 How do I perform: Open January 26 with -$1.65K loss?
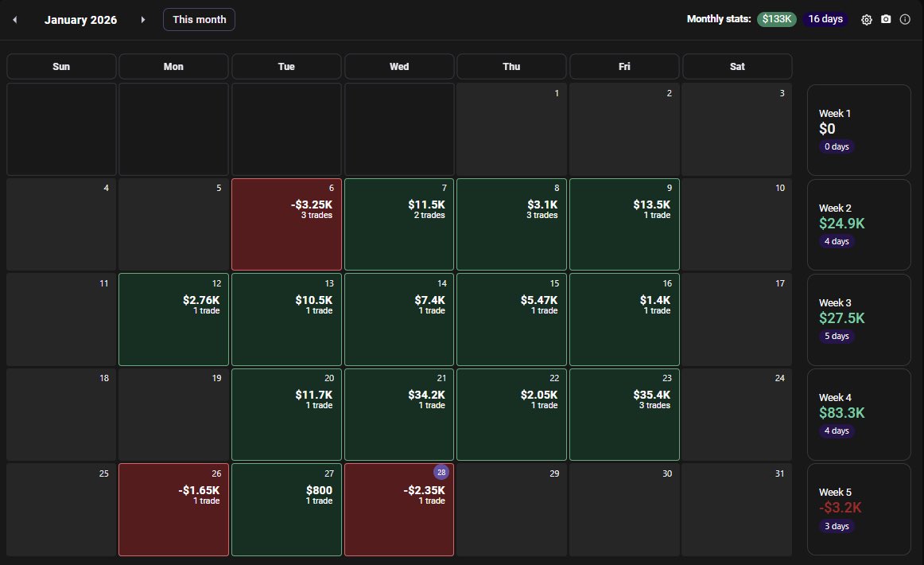click(x=174, y=509)
